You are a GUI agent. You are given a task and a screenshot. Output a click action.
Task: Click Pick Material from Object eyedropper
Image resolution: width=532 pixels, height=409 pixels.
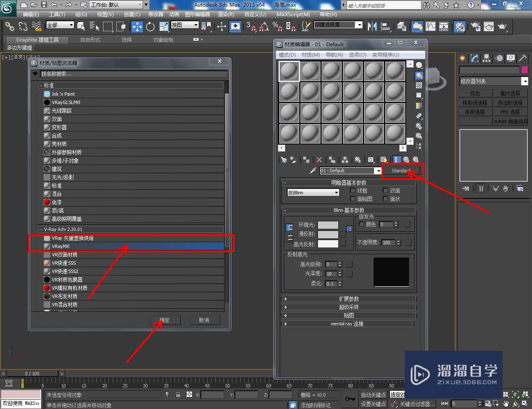click(x=313, y=171)
